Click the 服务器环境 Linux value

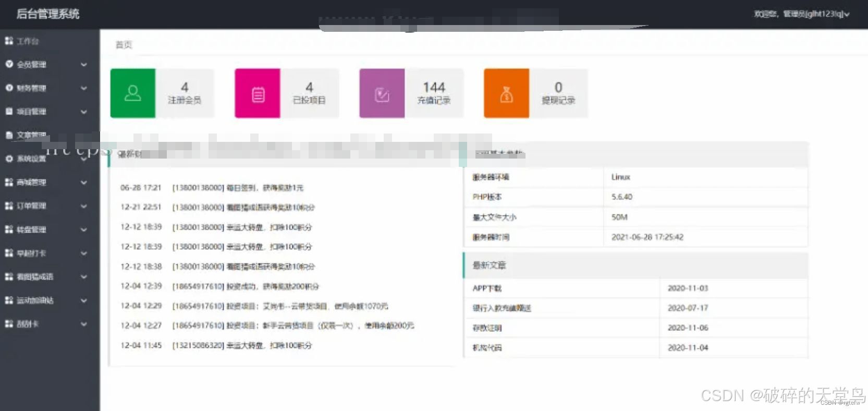click(620, 177)
